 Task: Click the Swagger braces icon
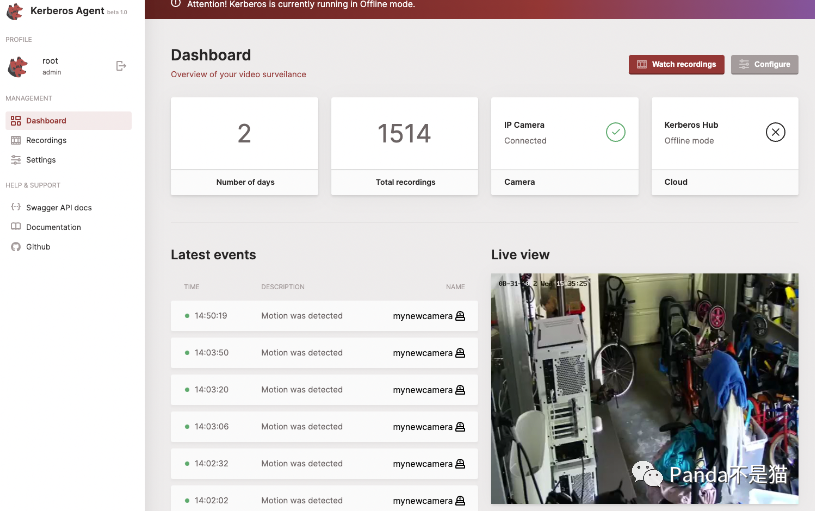point(16,207)
